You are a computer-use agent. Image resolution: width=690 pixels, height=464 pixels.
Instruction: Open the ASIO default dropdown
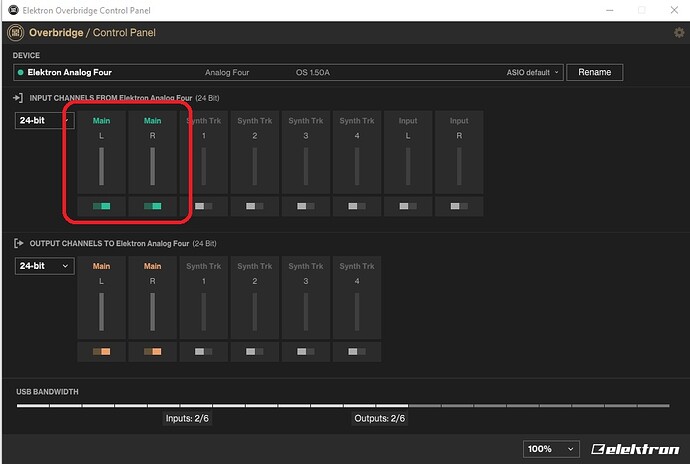(x=532, y=72)
